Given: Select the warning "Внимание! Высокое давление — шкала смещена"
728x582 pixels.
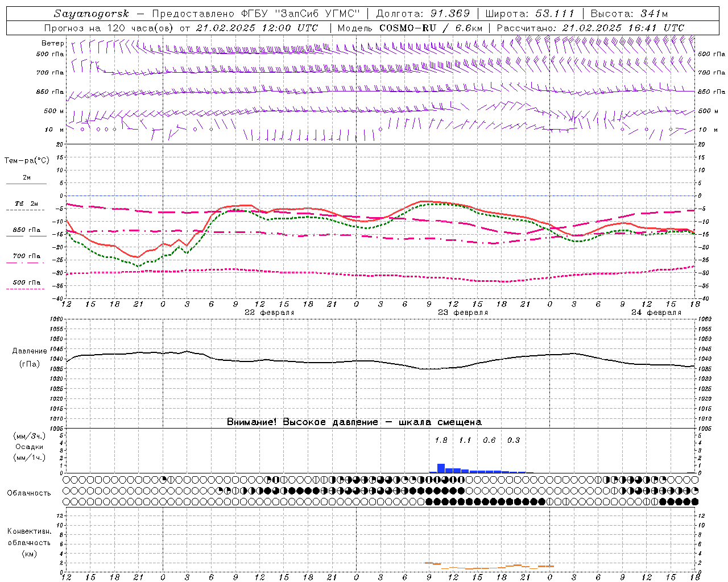Looking at the screenshot, I should click(354, 422).
